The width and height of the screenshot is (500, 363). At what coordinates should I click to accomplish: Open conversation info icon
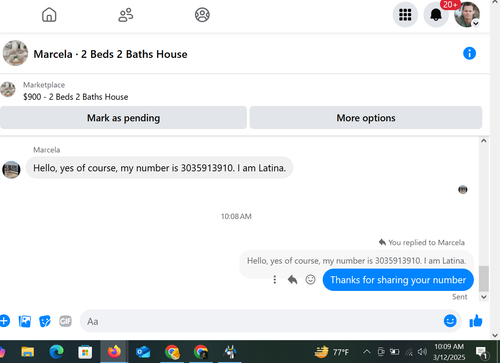(x=469, y=53)
